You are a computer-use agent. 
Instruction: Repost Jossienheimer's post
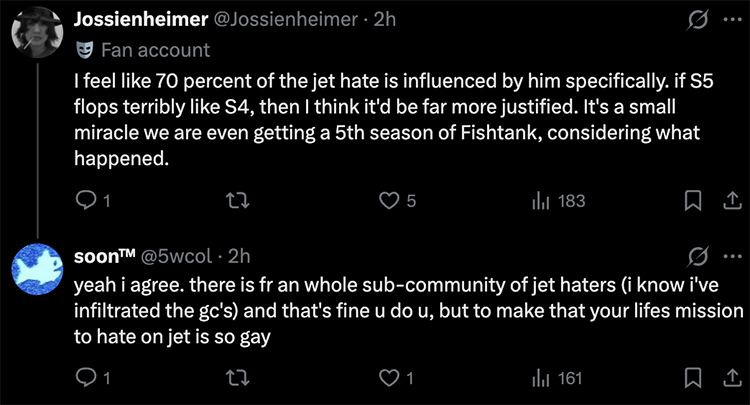coord(236,202)
